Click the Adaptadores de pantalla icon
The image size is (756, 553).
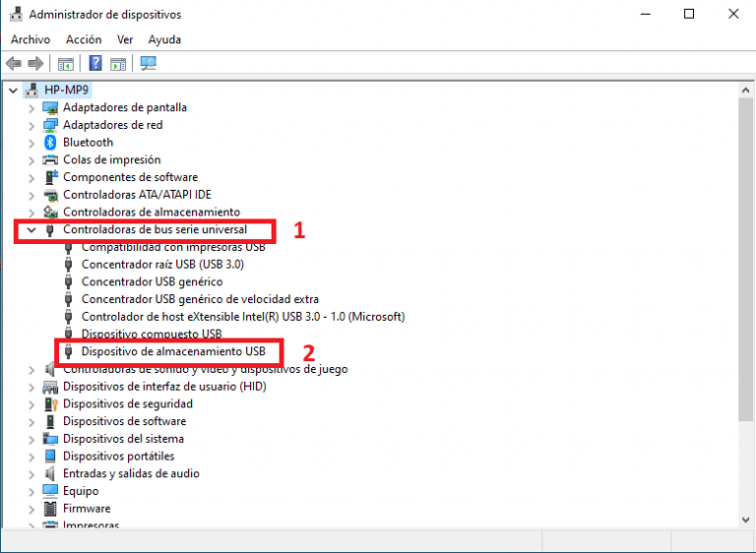click(51, 107)
